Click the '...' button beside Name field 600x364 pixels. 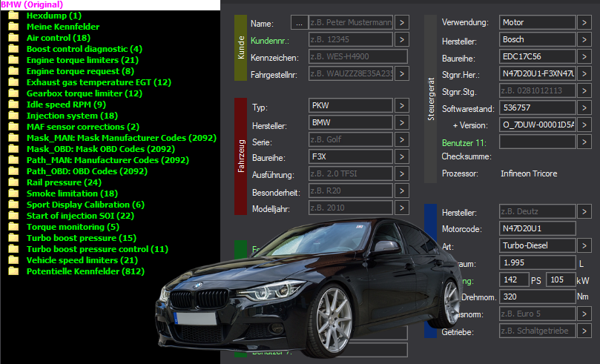point(299,22)
